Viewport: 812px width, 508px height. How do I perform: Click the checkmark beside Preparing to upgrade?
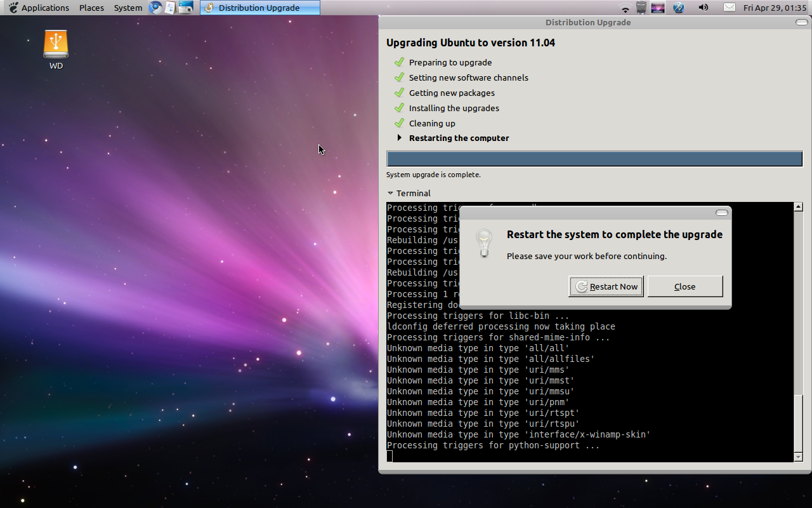[x=399, y=62]
